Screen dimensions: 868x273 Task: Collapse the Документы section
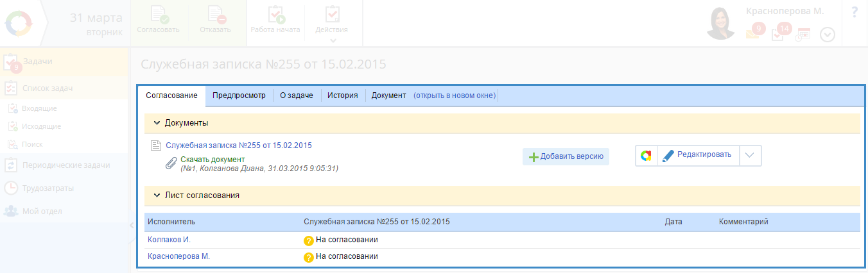[157, 122]
